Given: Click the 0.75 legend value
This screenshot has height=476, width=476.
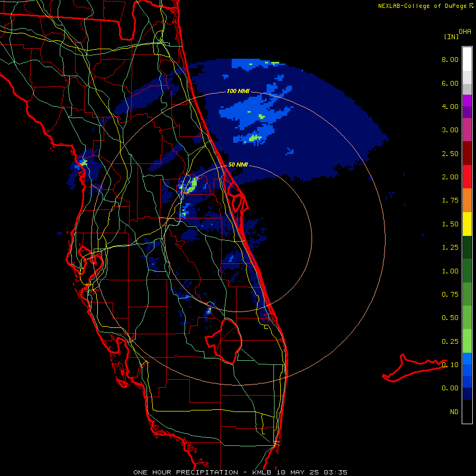Looking at the screenshot, I should tap(450, 295).
